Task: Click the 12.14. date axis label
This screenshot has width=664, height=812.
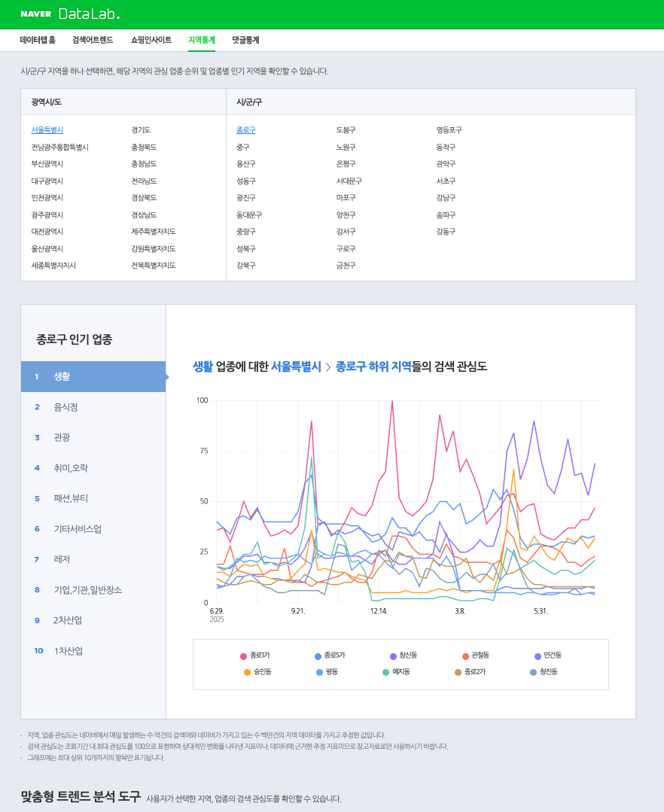Action: (379, 611)
